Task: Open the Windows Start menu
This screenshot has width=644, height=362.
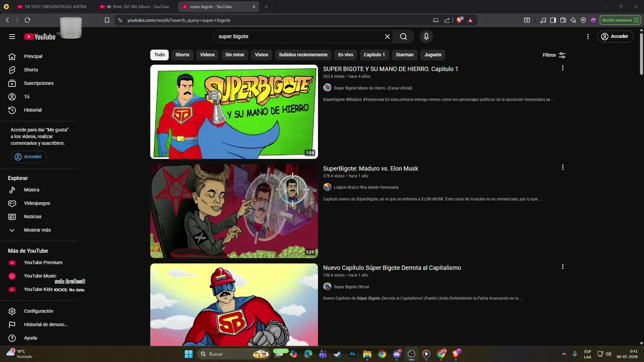Action: tap(189, 354)
